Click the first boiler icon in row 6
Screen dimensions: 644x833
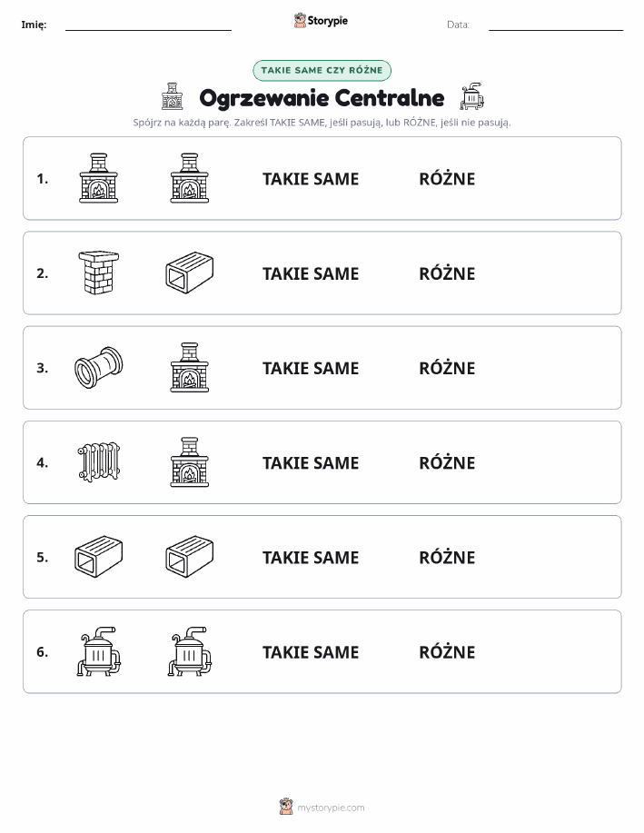tap(99, 651)
